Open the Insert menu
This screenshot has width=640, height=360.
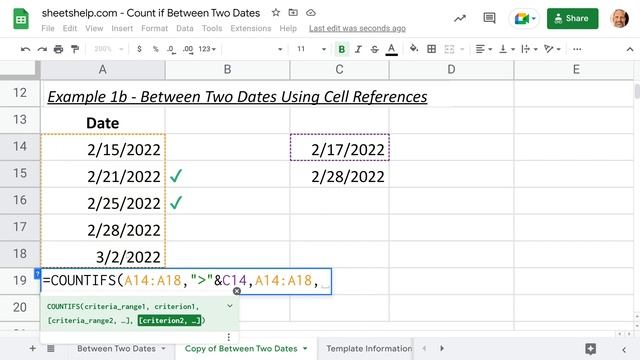click(122, 28)
